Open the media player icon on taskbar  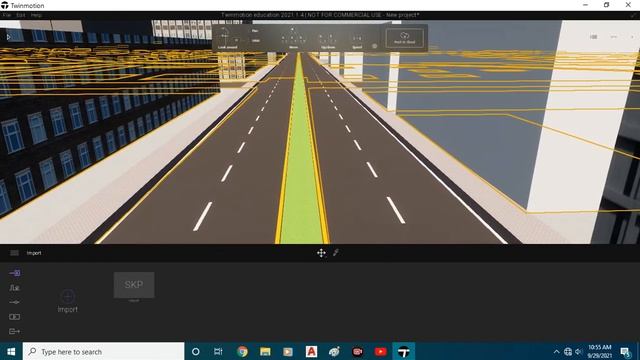tap(288, 351)
